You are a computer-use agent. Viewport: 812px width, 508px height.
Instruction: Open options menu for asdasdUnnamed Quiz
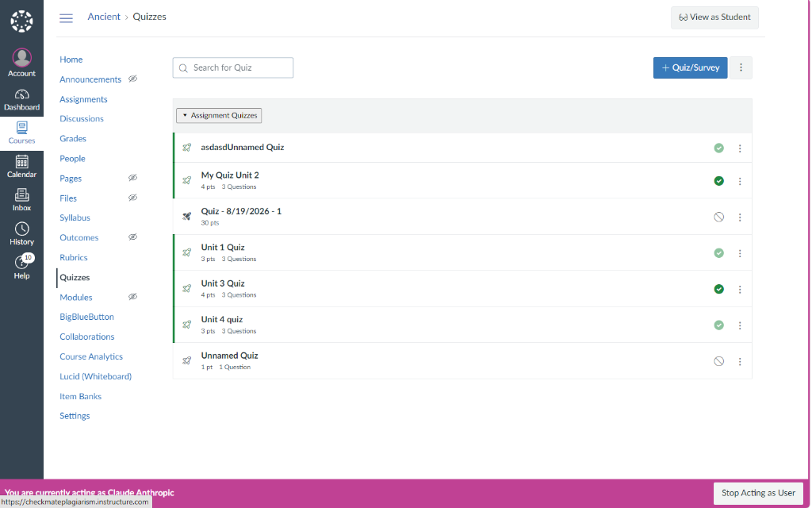pos(740,148)
